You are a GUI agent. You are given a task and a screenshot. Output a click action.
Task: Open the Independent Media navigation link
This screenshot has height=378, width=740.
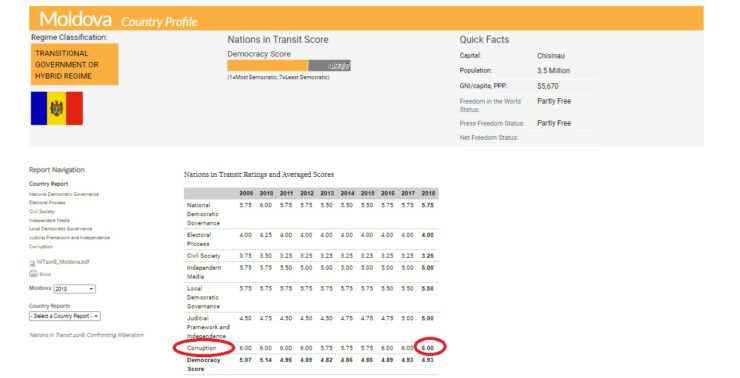[49, 220]
